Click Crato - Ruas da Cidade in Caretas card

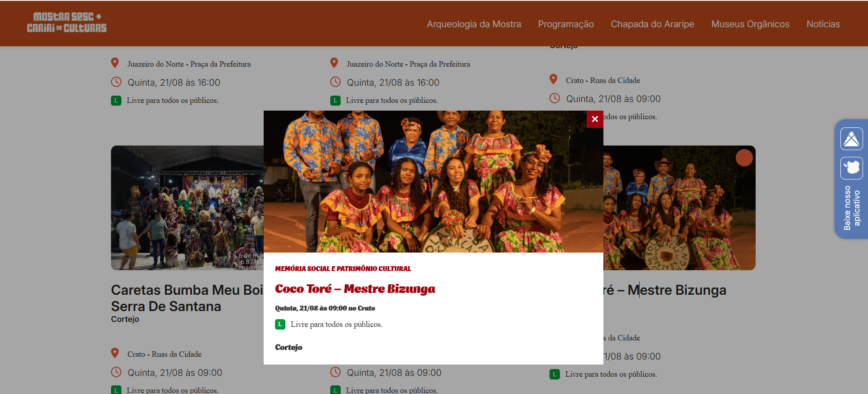coord(164,354)
